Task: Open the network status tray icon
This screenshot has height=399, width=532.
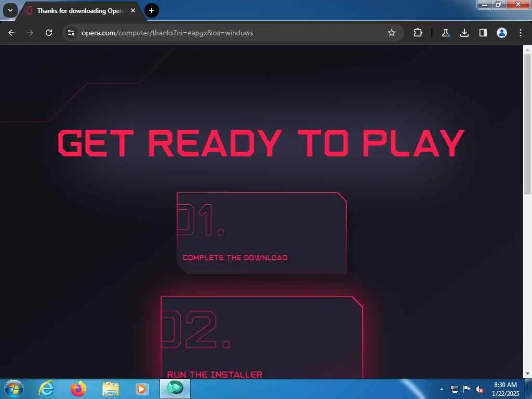Action: 455,389
